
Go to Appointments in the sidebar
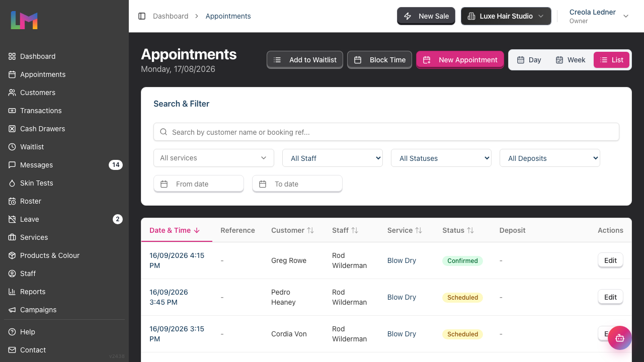pos(64,74)
